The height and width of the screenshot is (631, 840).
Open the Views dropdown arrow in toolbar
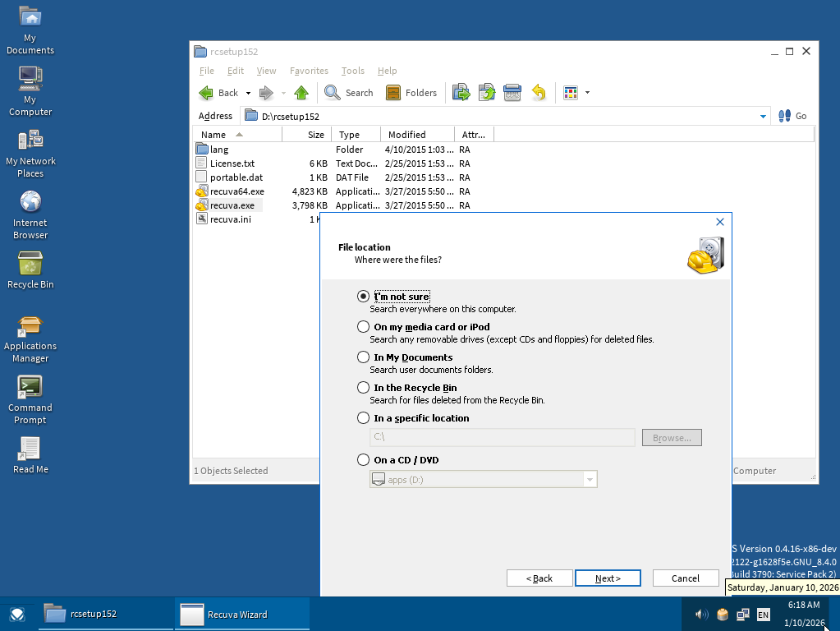(x=588, y=94)
